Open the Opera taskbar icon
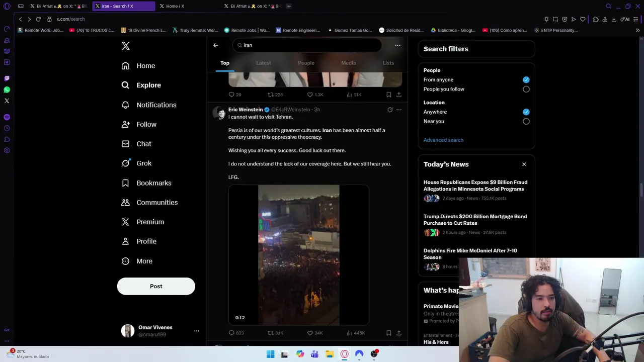The width and height of the screenshot is (644, 362). tap(344, 354)
